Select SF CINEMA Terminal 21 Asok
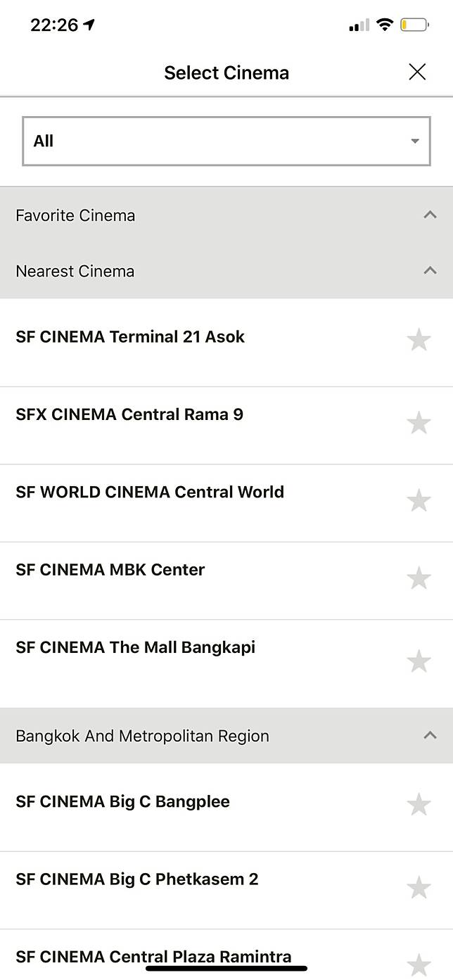The height and width of the screenshot is (980, 453). (130, 337)
